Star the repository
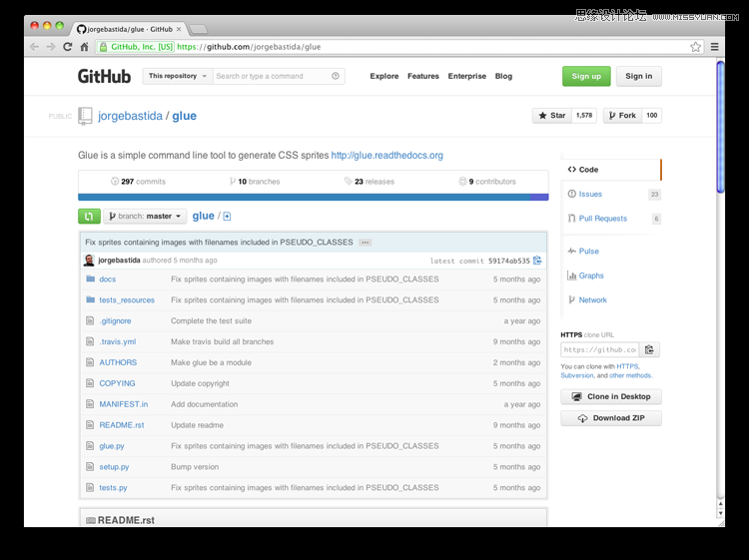Viewport: 749px width, 560px height. point(552,116)
